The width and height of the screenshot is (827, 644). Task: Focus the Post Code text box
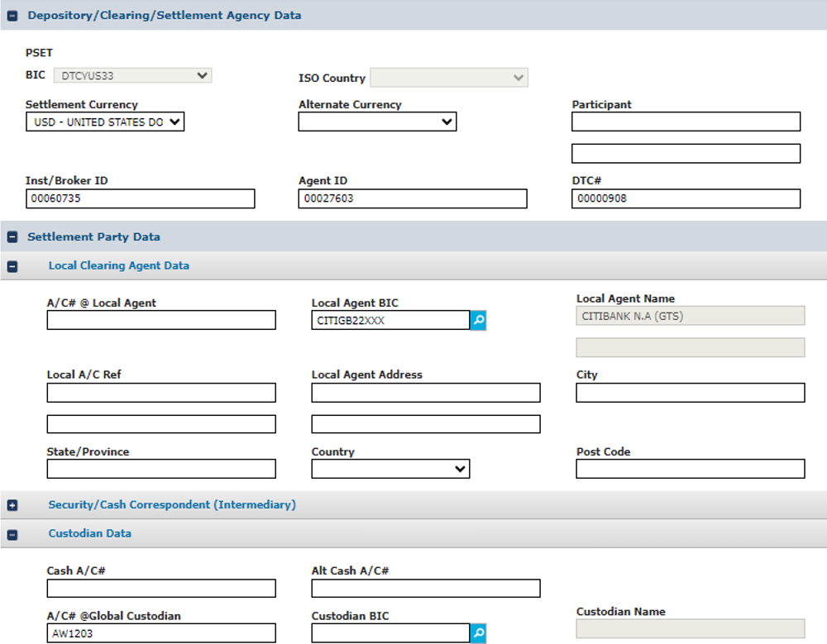click(x=690, y=469)
